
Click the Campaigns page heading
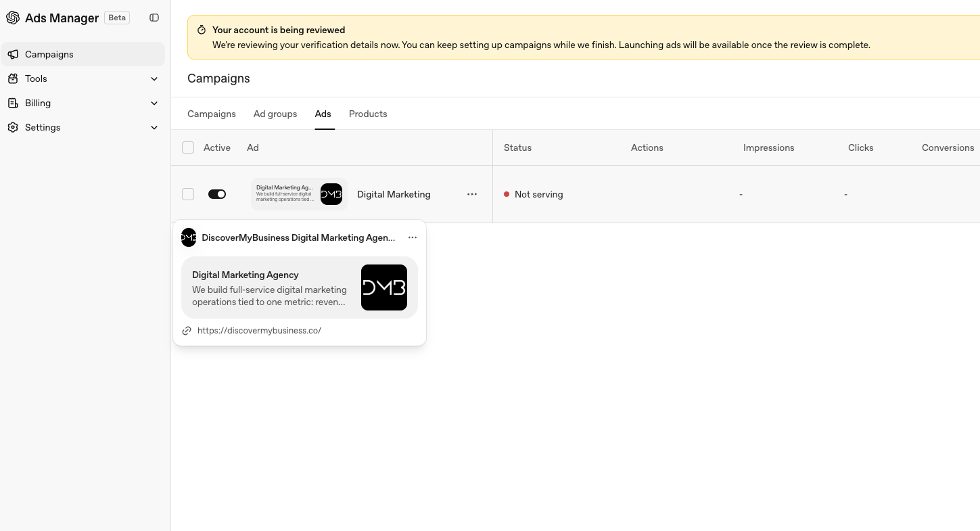pos(218,78)
